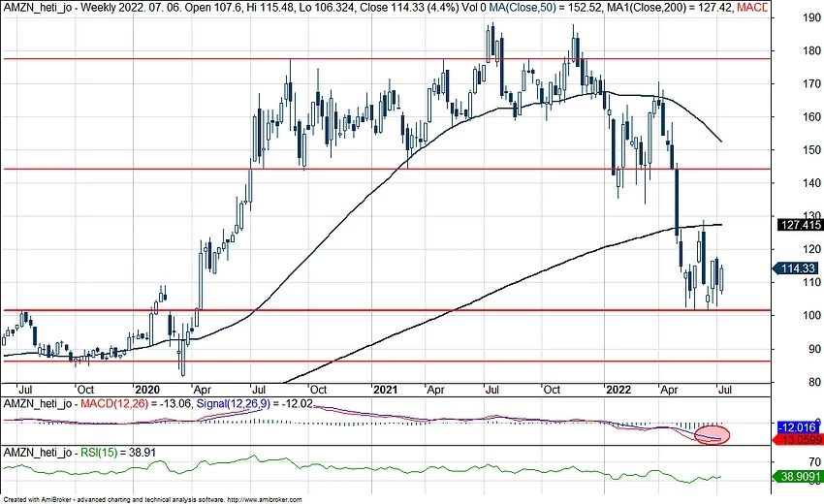Click the 114.33 last price label
The image size is (824, 504).
tap(797, 268)
